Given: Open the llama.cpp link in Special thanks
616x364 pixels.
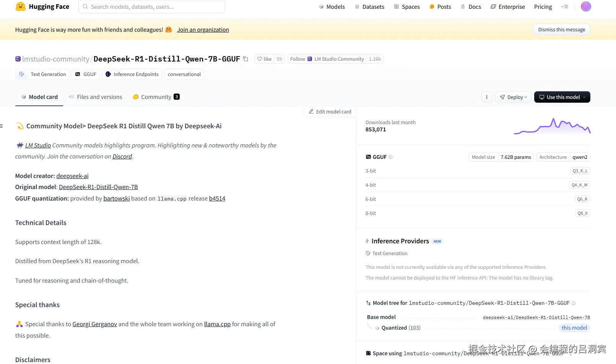Looking at the screenshot, I should pos(217,324).
